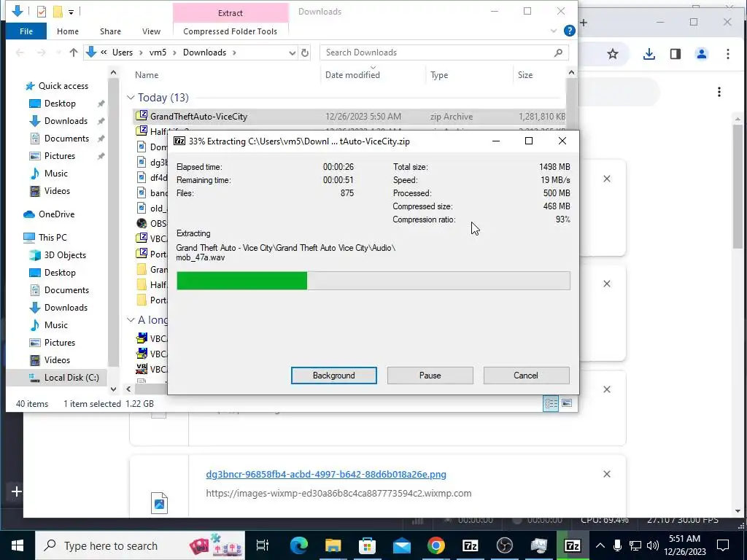Open pinned Pictures under Quick access
The height and width of the screenshot is (560, 747).
point(60,156)
